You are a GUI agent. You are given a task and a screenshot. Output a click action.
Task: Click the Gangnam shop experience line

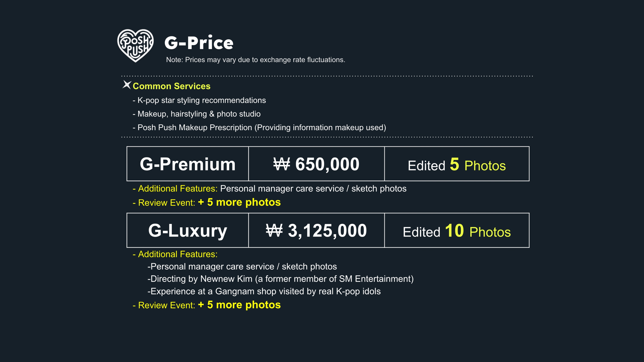coord(264,292)
